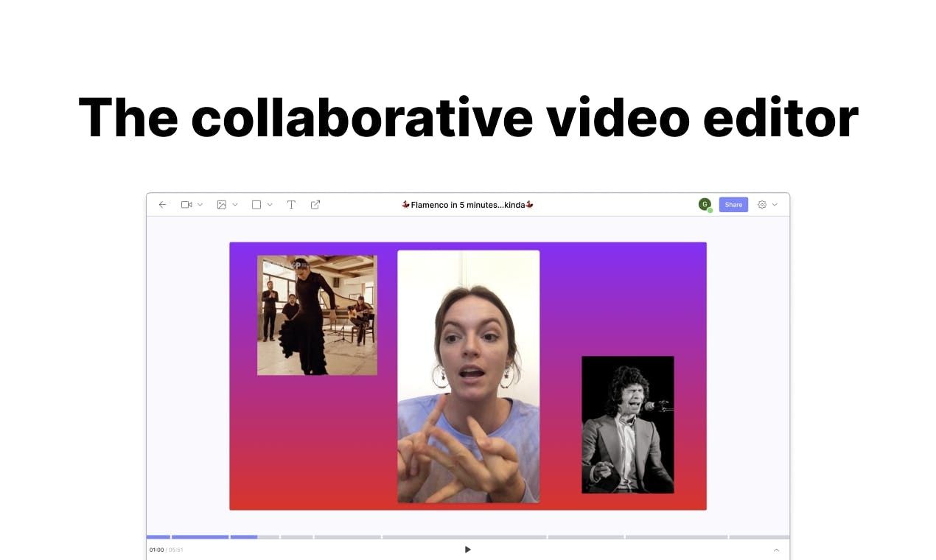Image resolution: width=936 pixels, height=560 pixels.
Task: Open the dropdown arrow beside settings gear
Action: pyautogui.click(x=775, y=205)
